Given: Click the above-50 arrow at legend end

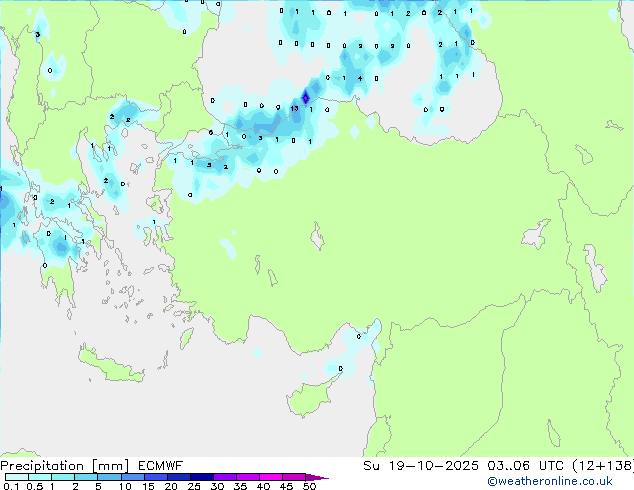Looking at the screenshot, I should 317,477.
